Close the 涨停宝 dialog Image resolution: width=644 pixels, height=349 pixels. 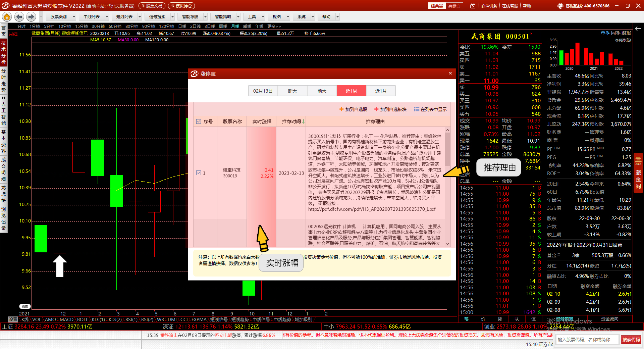click(x=450, y=73)
